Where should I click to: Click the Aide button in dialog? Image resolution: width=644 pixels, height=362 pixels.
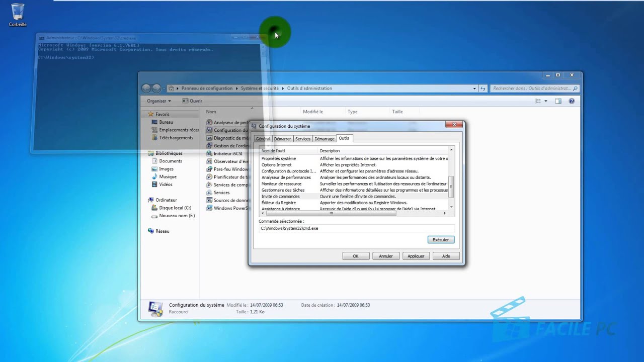click(x=446, y=256)
